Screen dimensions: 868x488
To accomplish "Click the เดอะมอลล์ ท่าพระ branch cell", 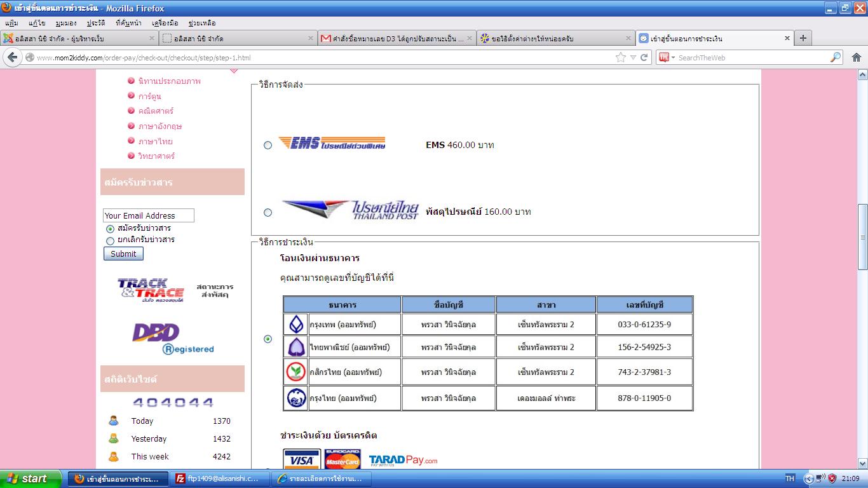I will [546, 398].
